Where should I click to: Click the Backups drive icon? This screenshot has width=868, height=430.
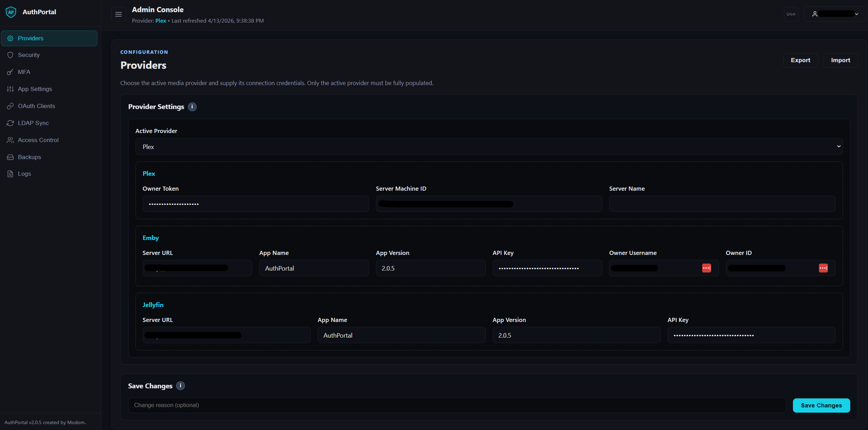click(x=10, y=157)
